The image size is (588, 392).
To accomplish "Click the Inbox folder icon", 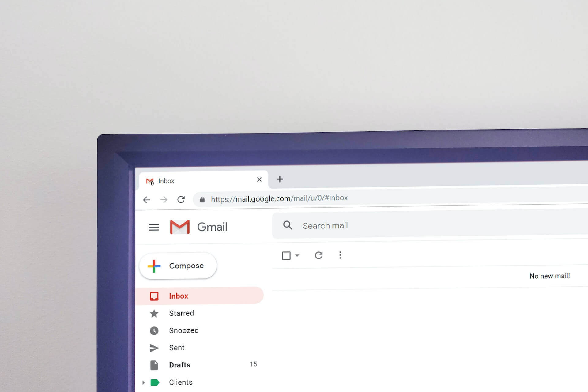I will click(154, 296).
